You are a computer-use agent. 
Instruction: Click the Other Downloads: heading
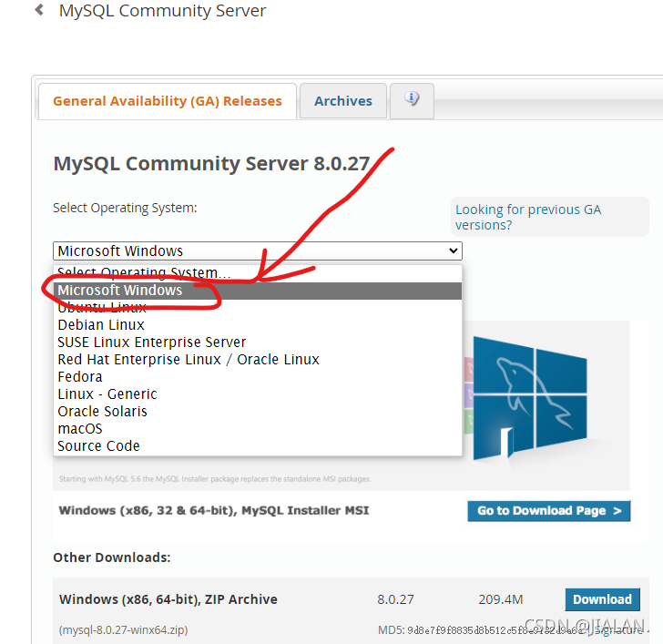coord(112,557)
